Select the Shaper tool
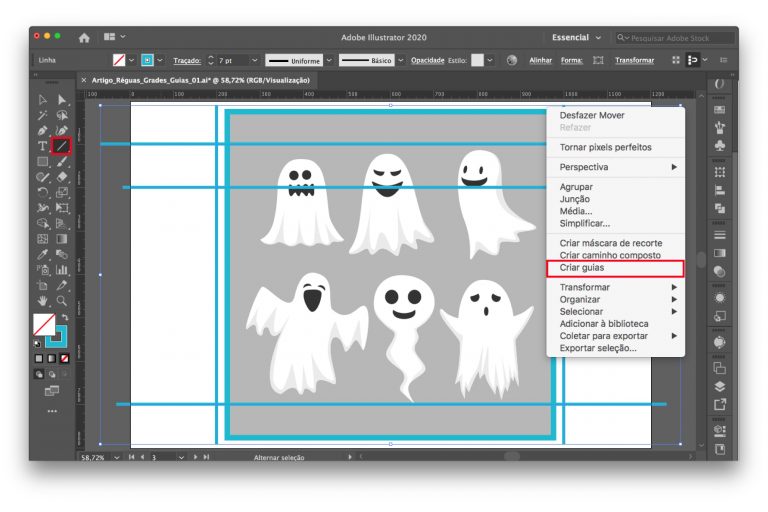Screen dimensions: 768x512 [43, 177]
